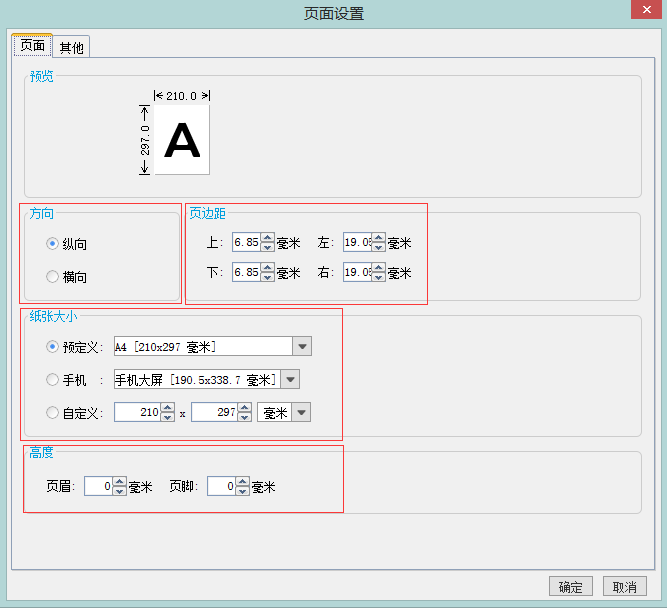The image size is (667, 608).
Task: Cancel the dialog with 取消 button
Action: (x=624, y=587)
